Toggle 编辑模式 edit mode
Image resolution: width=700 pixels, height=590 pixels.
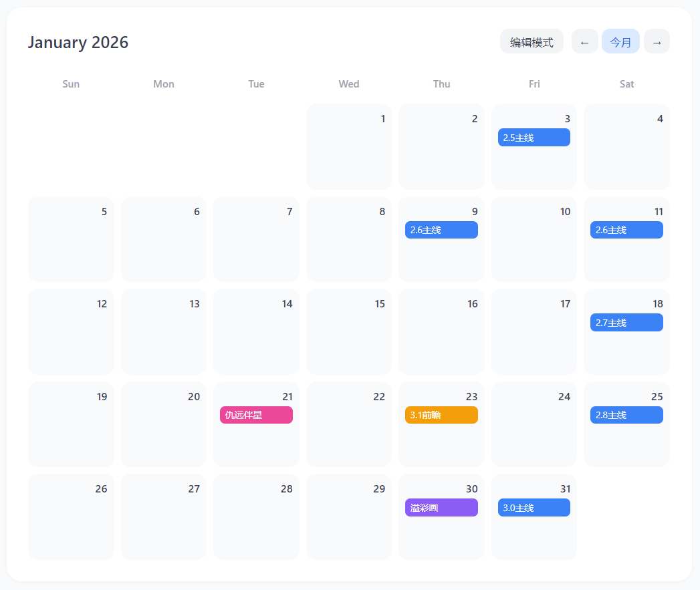532,42
